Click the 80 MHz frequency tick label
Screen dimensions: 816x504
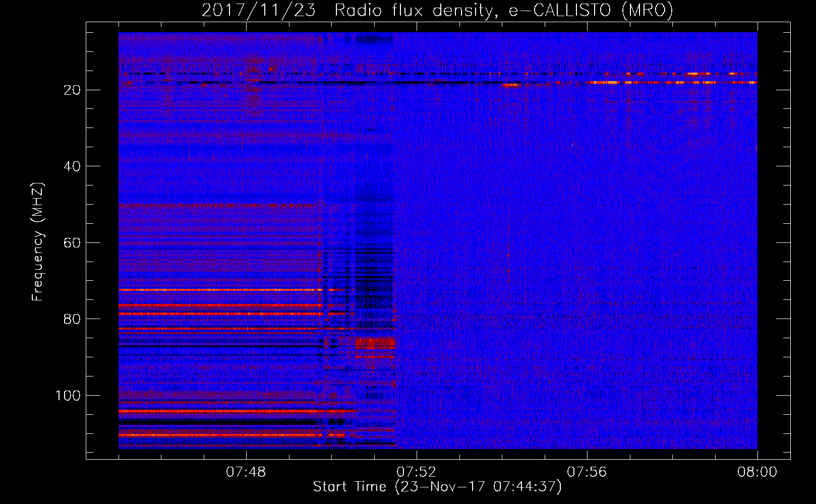tap(72, 319)
